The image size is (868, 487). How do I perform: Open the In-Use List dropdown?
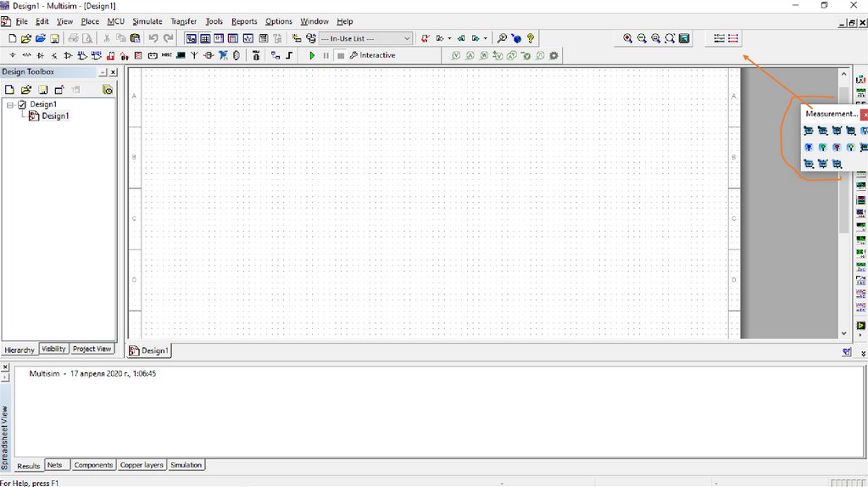click(x=407, y=38)
